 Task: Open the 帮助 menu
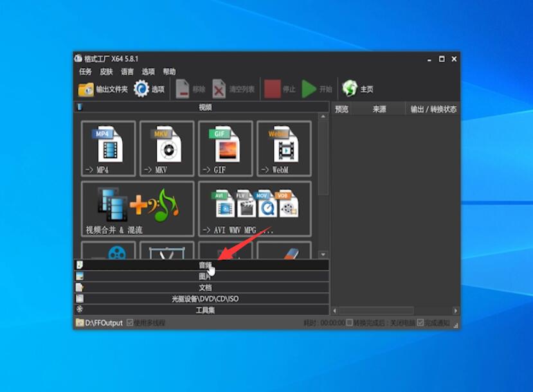[169, 71]
